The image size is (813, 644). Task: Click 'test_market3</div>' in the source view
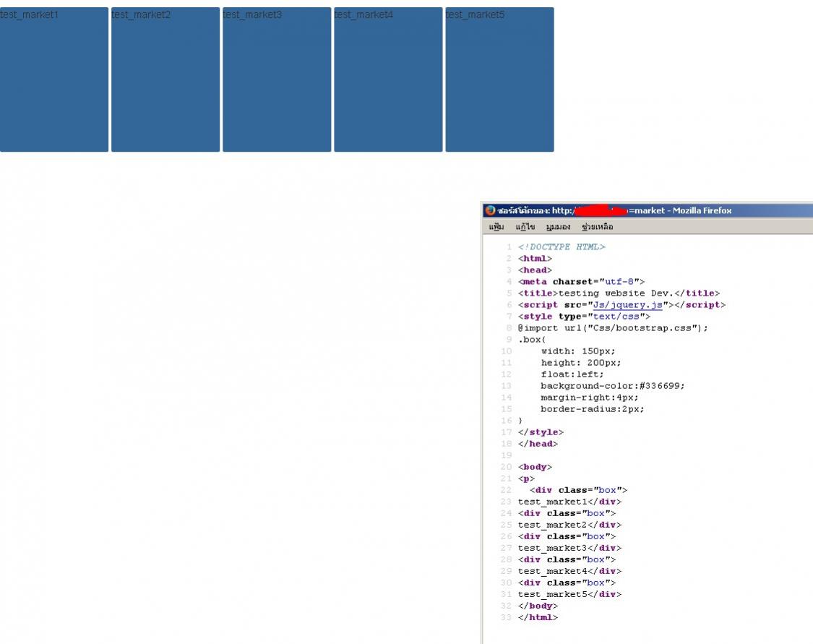coord(570,548)
